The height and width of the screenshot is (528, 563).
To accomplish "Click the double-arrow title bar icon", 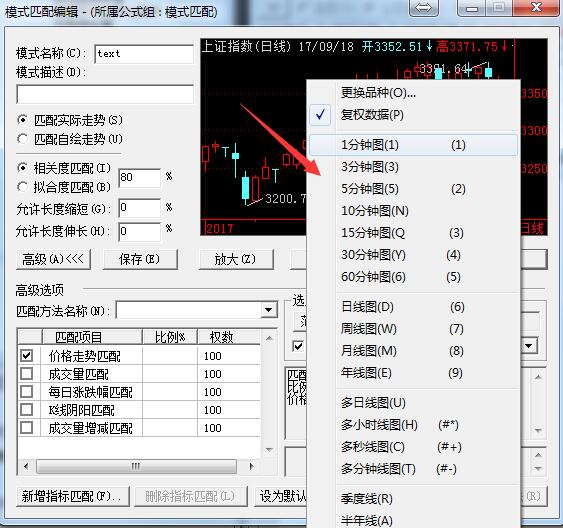I will (424, 8).
